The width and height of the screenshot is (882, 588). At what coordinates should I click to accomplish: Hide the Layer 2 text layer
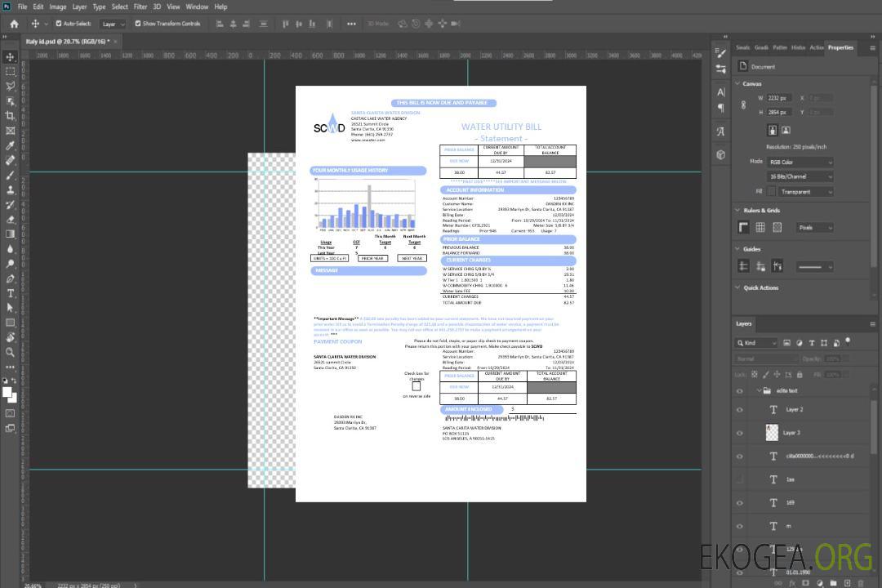[740, 410]
